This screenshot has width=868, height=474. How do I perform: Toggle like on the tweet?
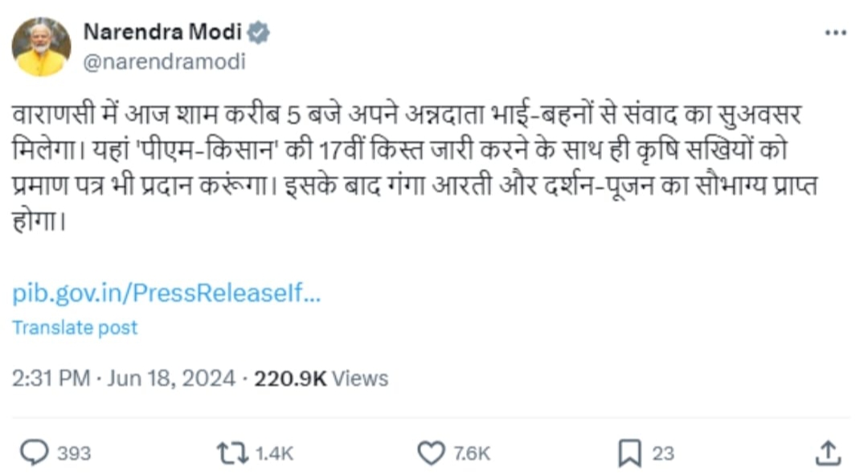coord(430,452)
